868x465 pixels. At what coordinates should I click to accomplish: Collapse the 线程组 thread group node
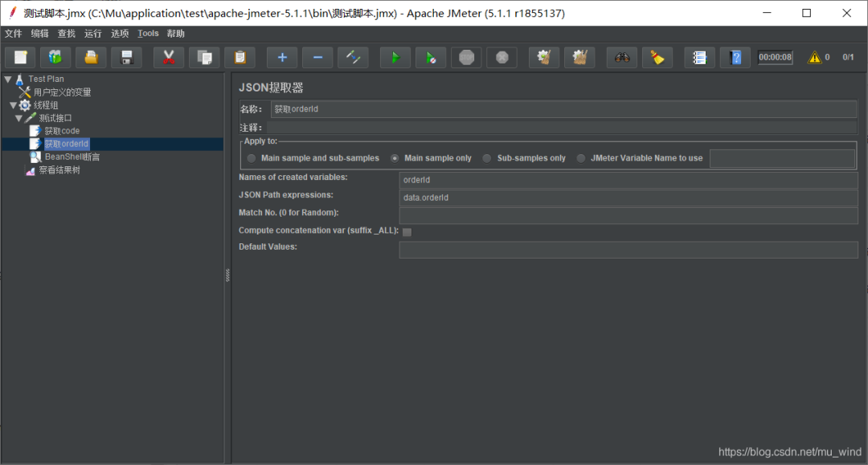pos(13,105)
